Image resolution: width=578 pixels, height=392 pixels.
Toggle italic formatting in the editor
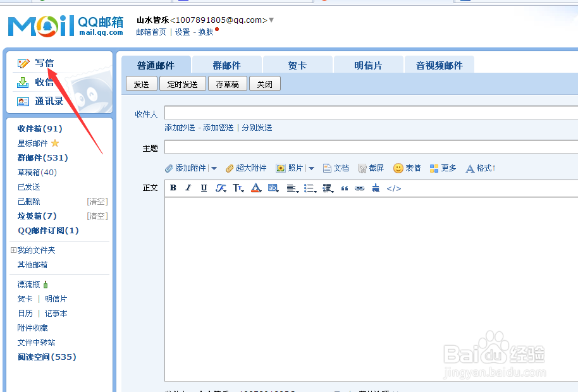(188, 188)
